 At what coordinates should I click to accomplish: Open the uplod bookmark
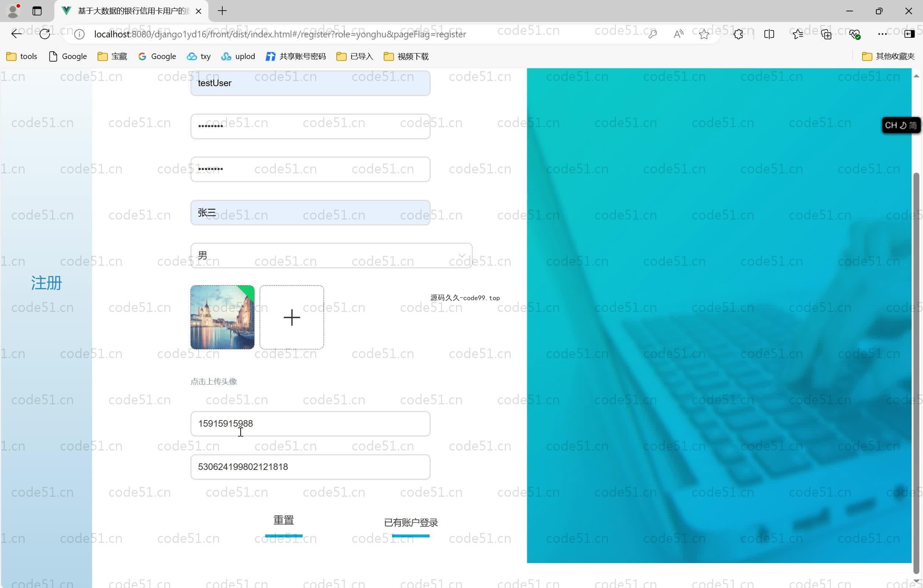point(238,56)
